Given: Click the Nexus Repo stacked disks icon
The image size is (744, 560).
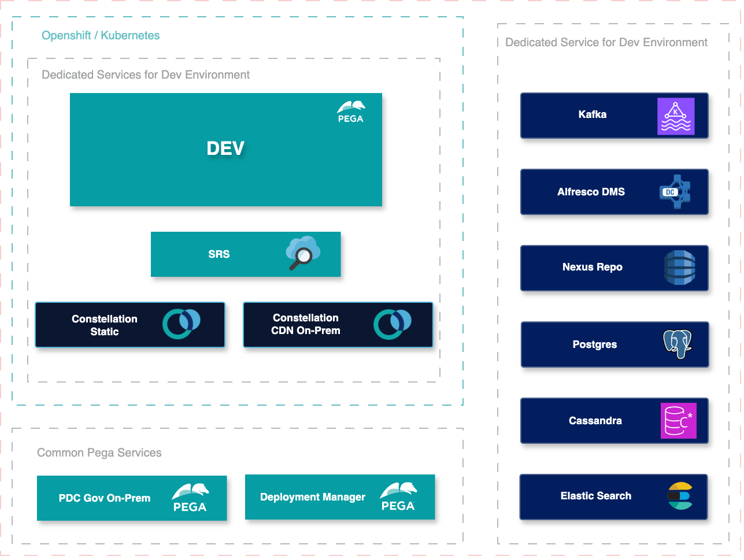Looking at the screenshot, I should [x=679, y=268].
